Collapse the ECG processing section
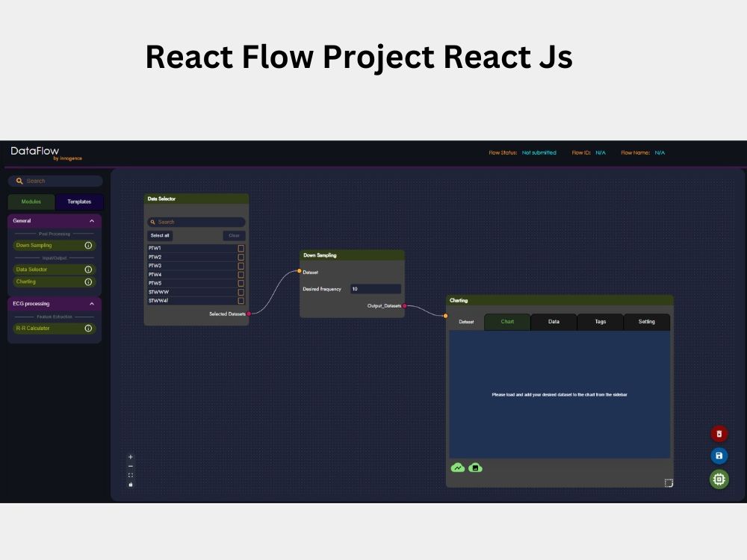The height and width of the screenshot is (560, 747). point(92,303)
